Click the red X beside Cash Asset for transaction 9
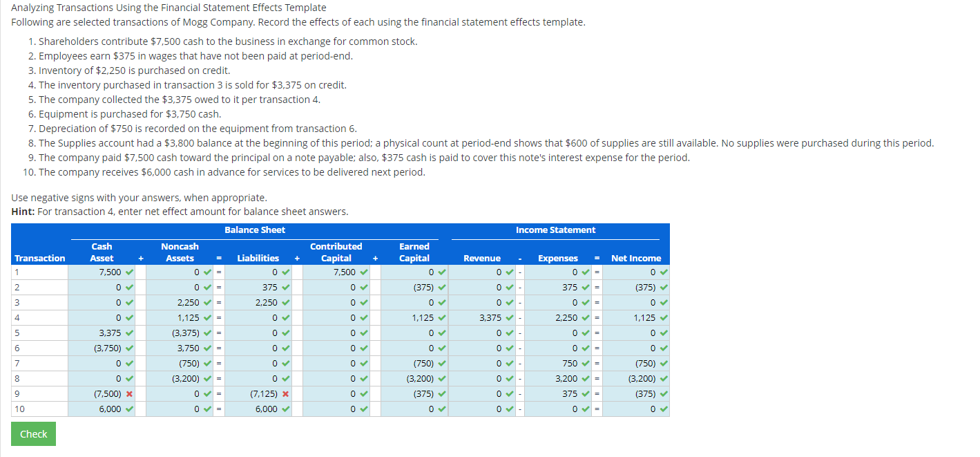The width and height of the screenshot is (980, 457). coord(130,393)
